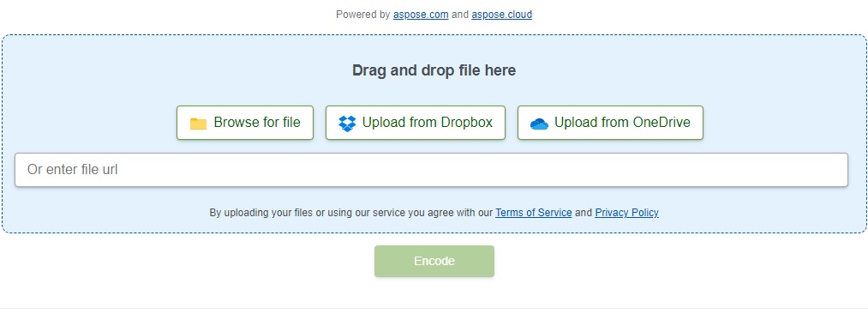Open the Privacy Policy link
This screenshot has width=868, height=314.
626,212
